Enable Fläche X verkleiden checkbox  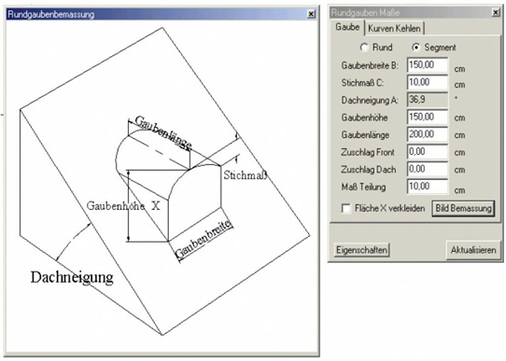[346, 209]
